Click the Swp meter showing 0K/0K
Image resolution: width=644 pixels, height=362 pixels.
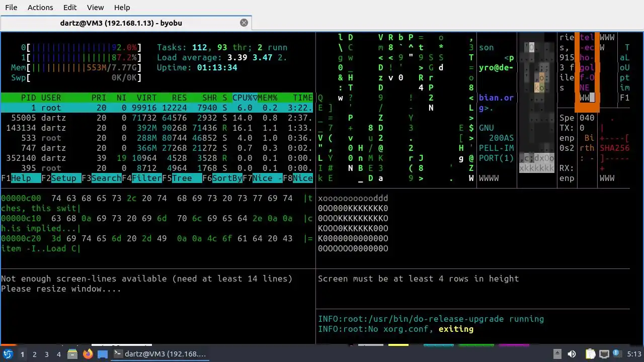coord(76,77)
